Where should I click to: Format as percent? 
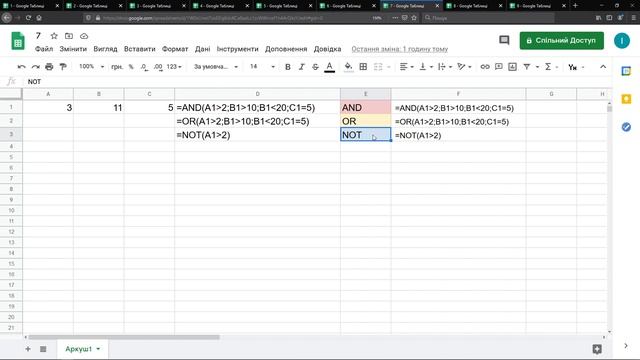pyautogui.click(x=131, y=67)
